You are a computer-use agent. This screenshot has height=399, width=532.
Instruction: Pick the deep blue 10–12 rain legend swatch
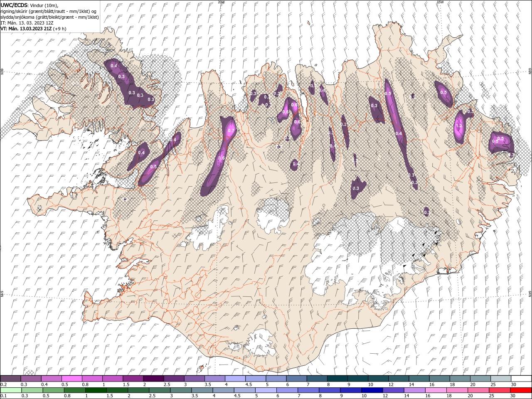371,390
